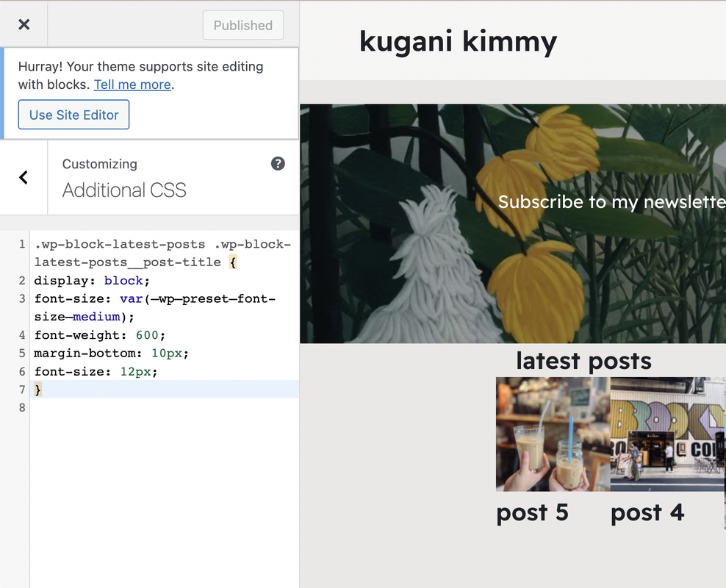Screen dimensions: 726x588
Task: Click the latest posts heading
Action: [x=583, y=361]
